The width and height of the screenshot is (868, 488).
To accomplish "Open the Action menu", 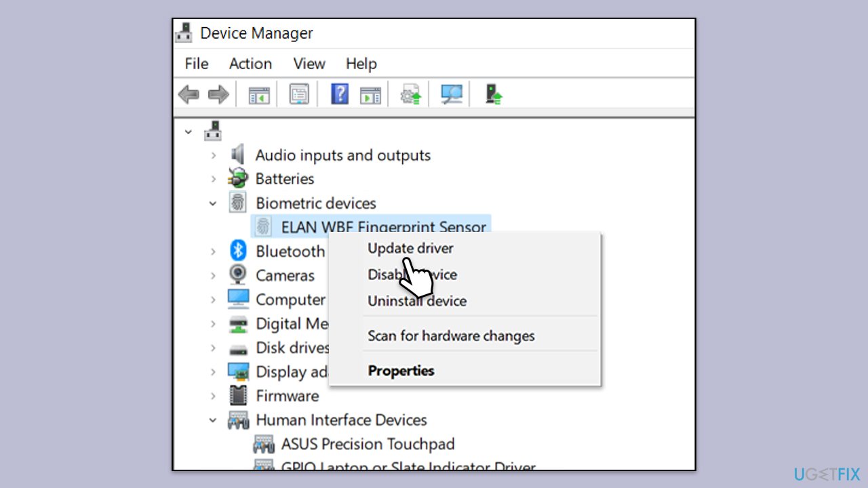I will tap(250, 64).
